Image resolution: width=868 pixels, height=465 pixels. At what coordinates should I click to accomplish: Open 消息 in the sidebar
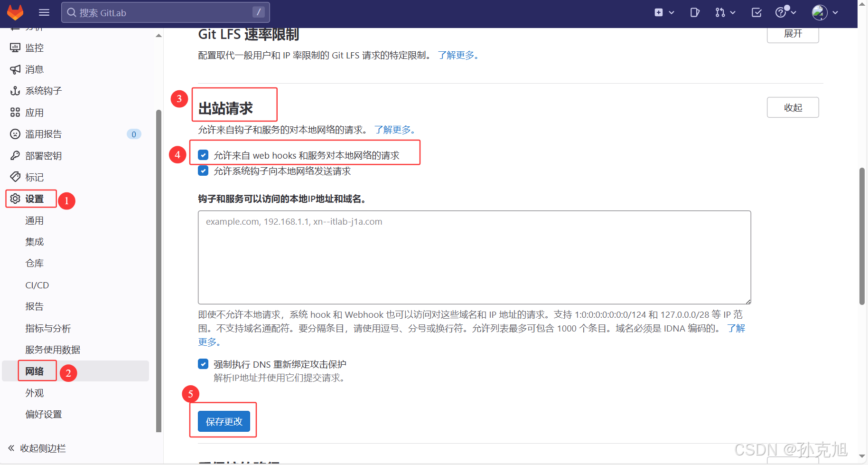click(x=34, y=69)
